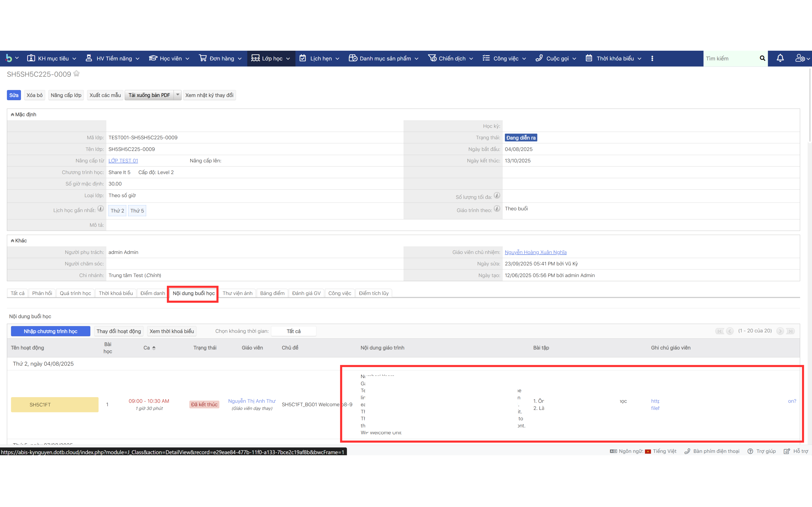Click the search magnifier icon

coord(762,58)
